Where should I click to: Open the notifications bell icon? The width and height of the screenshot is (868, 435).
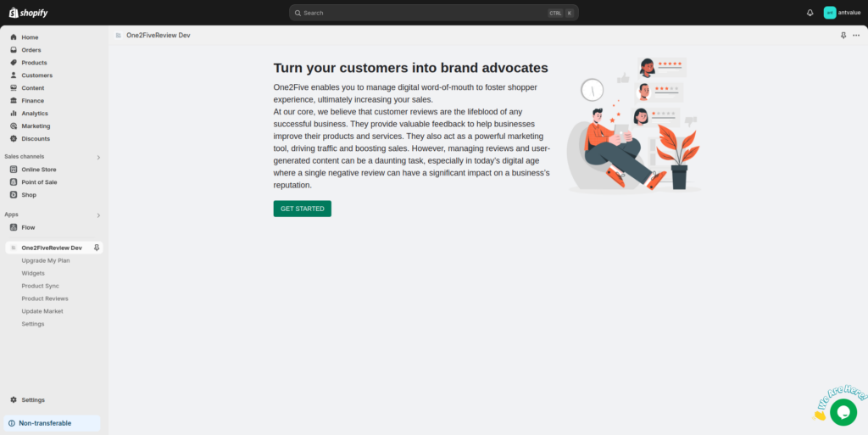pyautogui.click(x=810, y=13)
